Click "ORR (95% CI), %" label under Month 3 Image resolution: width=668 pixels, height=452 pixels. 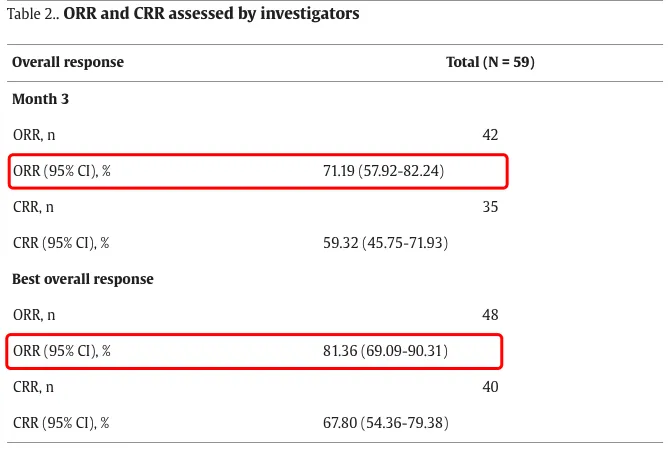[61, 171]
